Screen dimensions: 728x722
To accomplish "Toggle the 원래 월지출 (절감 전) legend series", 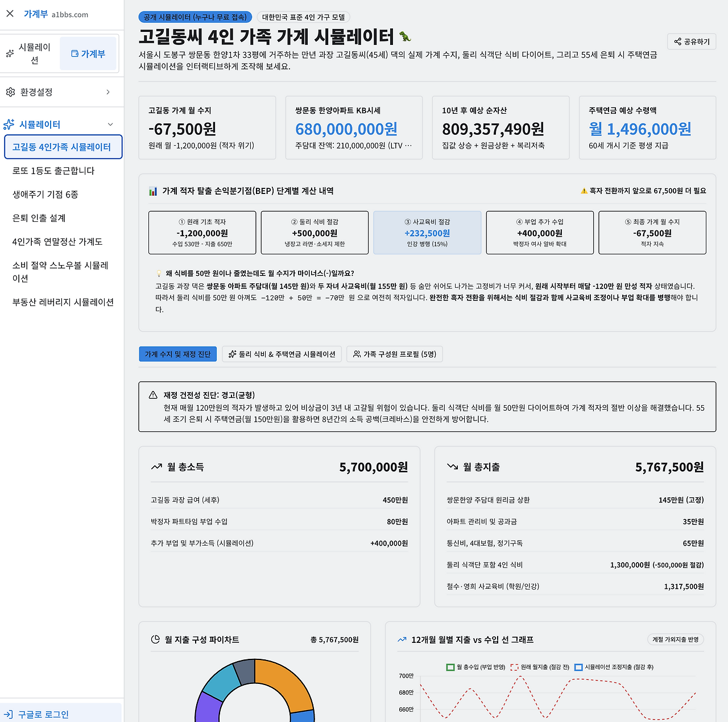I will pos(540,667).
